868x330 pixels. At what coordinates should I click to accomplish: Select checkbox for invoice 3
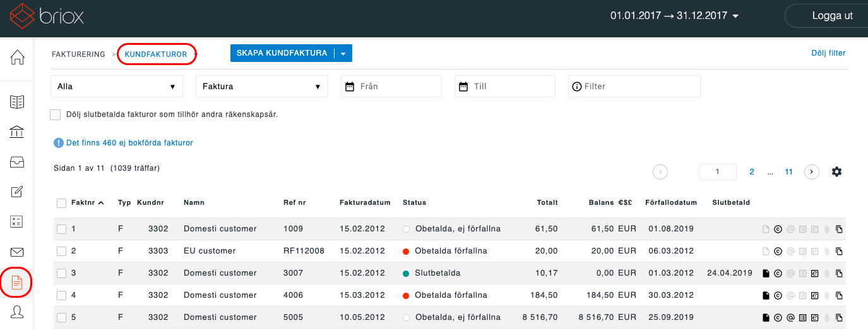click(x=61, y=273)
